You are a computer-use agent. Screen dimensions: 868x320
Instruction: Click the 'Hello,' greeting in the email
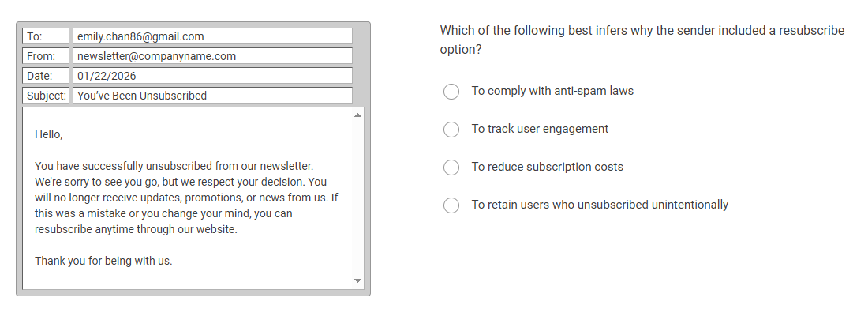click(48, 134)
